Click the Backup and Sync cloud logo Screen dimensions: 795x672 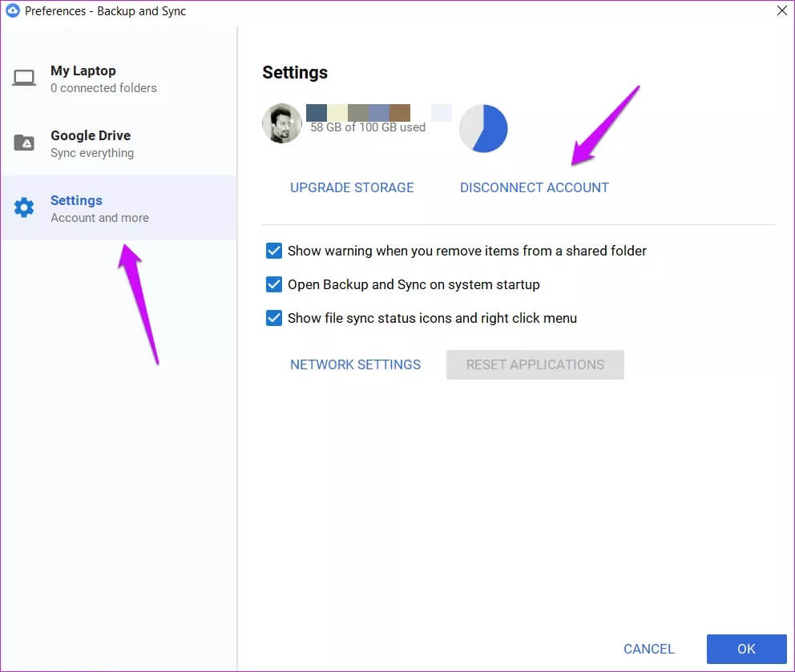[x=12, y=10]
